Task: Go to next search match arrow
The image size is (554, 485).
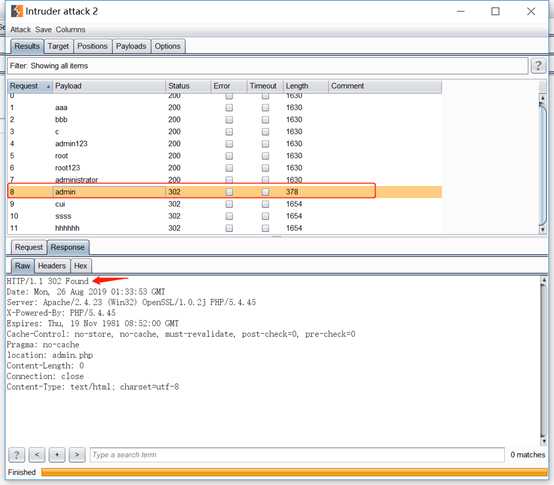Action: [x=77, y=455]
